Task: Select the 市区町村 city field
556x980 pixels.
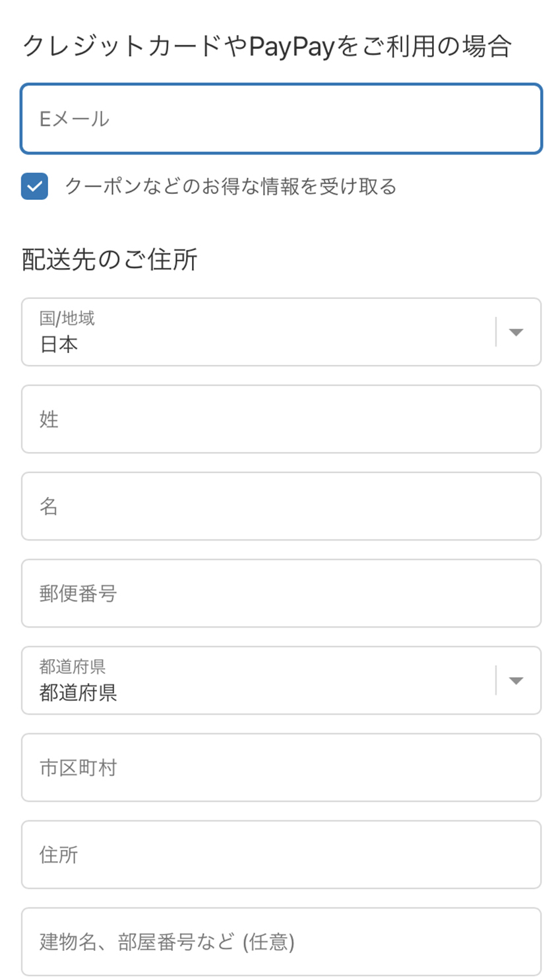Action: coord(281,768)
